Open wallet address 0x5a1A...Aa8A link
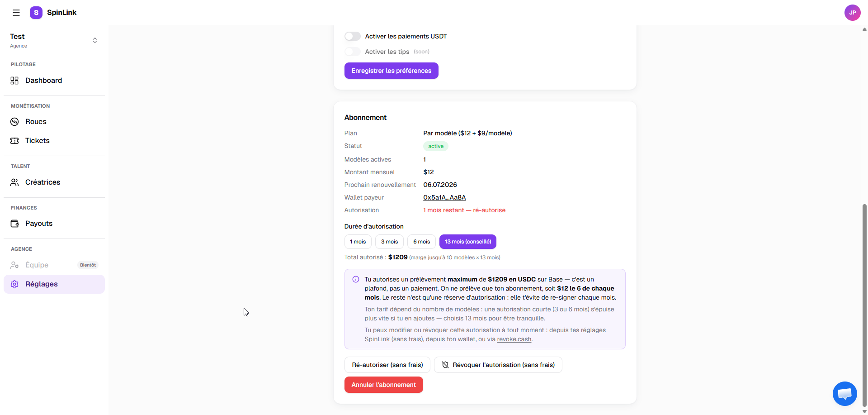868x415 pixels. click(444, 197)
